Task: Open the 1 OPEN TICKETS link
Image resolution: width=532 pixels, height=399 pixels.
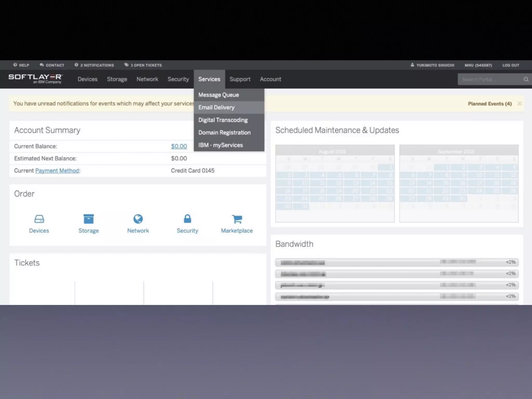Action: coord(146,65)
